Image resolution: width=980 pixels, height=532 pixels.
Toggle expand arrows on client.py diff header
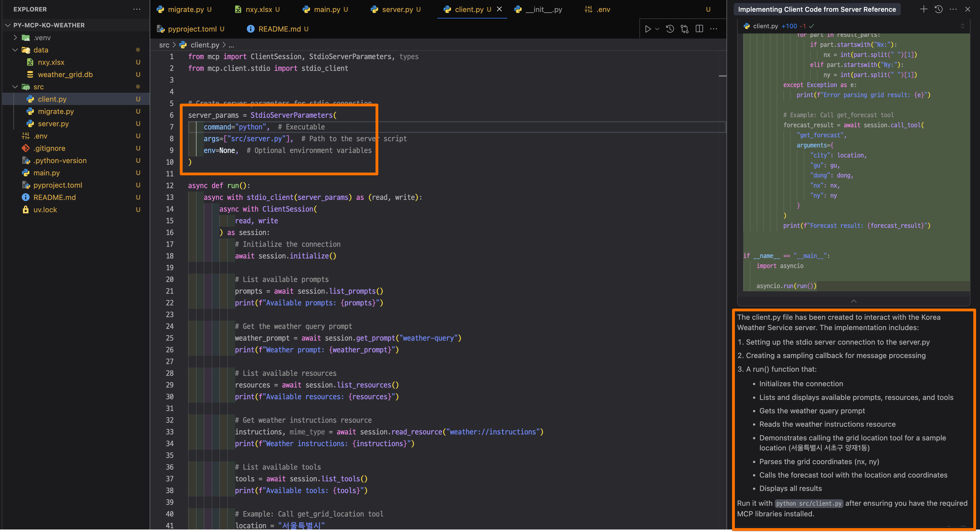pos(962,26)
